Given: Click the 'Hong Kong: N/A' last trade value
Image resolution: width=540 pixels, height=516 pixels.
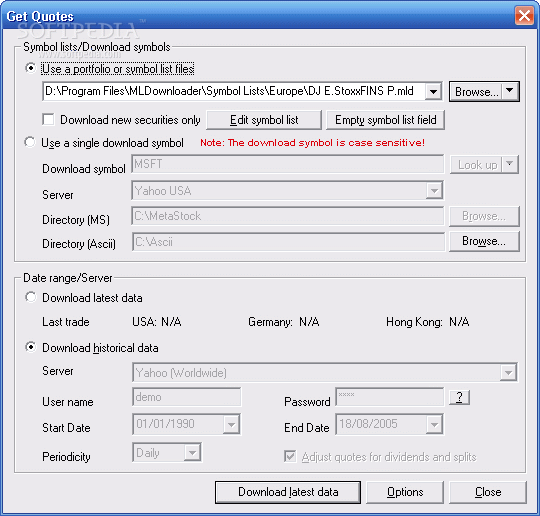Looking at the screenshot, I should 427,322.
